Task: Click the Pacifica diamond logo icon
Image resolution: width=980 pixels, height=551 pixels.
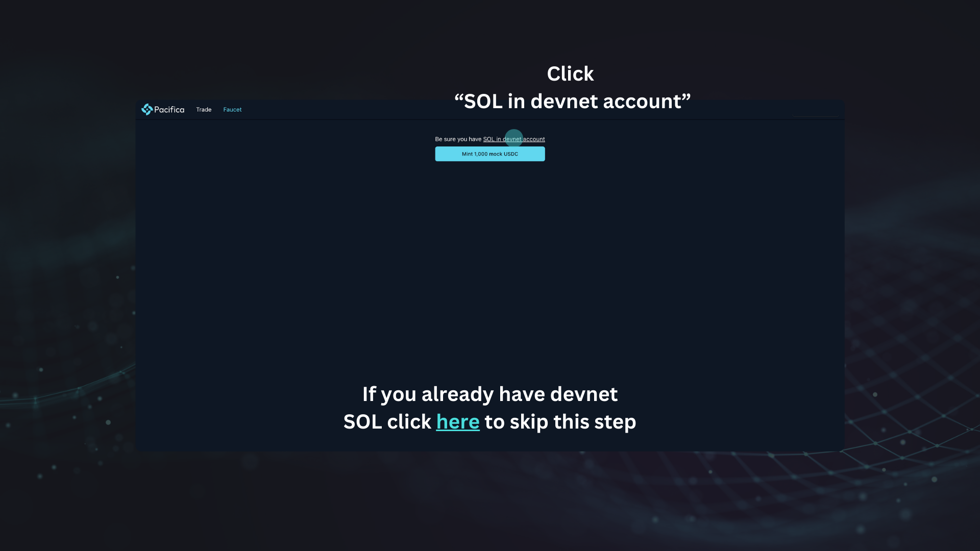Action: pos(147,110)
